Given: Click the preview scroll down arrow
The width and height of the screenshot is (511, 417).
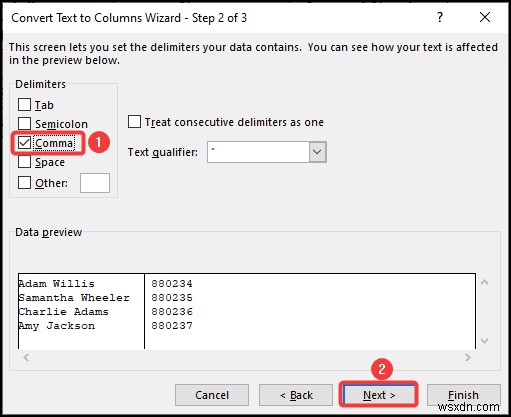Looking at the screenshot, I should click(485, 341).
